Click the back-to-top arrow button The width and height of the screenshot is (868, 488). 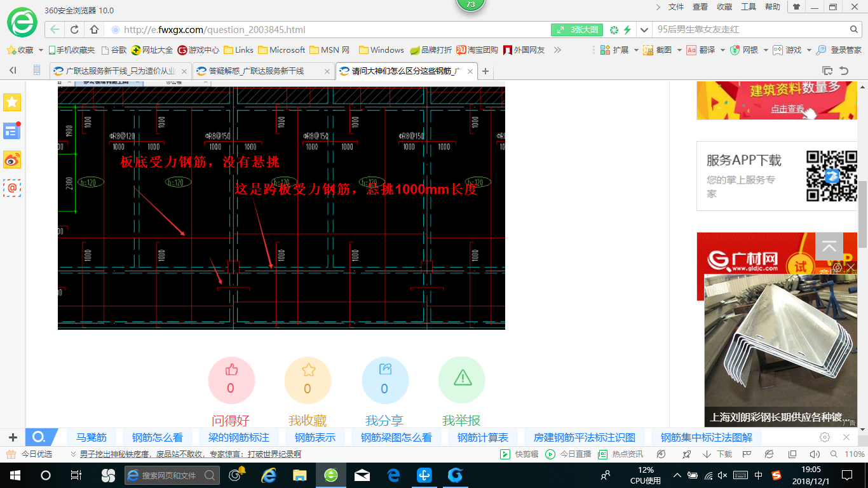tap(829, 247)
